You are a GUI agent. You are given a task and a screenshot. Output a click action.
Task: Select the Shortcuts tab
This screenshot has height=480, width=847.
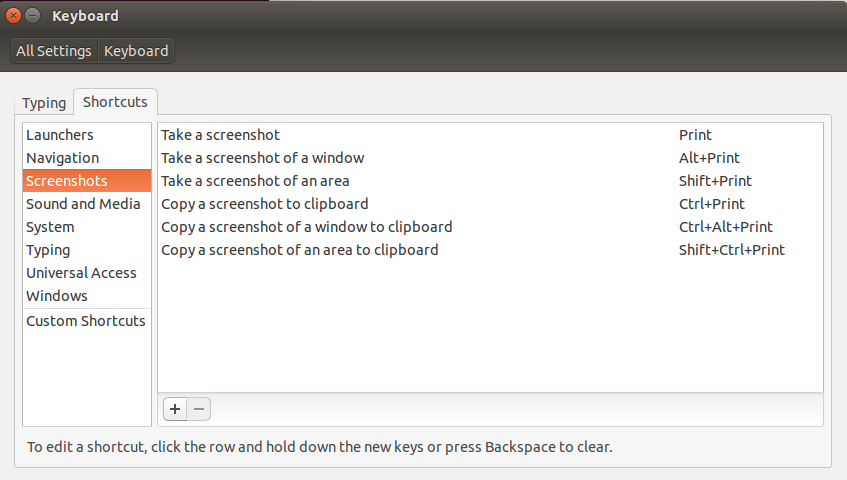pos(115,102)
